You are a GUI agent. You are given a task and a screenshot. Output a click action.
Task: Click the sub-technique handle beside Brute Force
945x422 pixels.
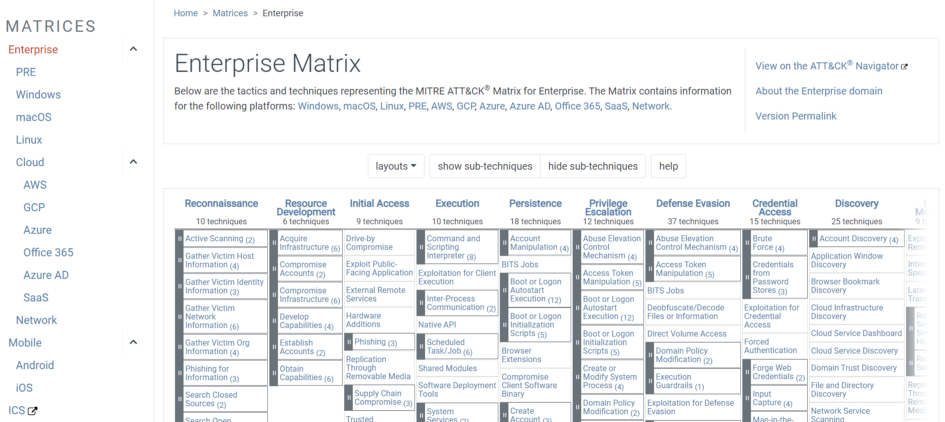click(746, 243)
